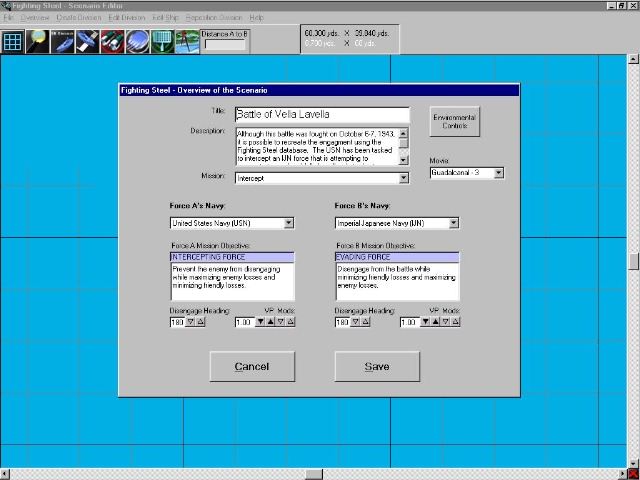The height and width of the screenshot is (480, 640).
Task: Open the Mission dropdown showing Intercept
Action: [404, 178]
